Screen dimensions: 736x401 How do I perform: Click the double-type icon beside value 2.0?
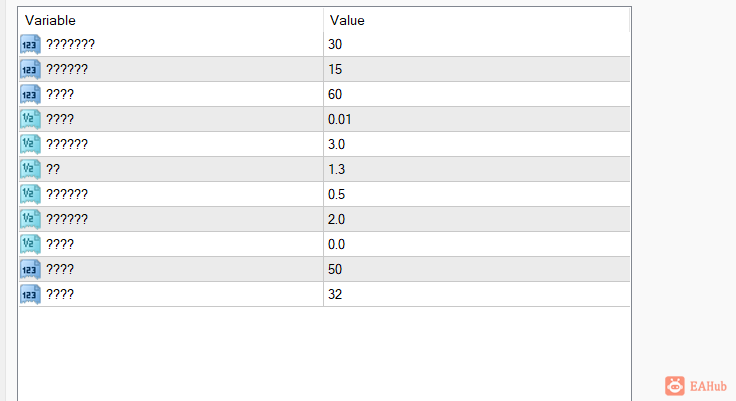click(x=29, y=219)
